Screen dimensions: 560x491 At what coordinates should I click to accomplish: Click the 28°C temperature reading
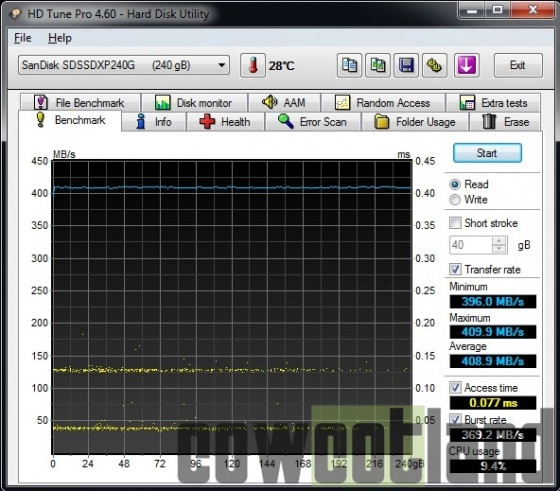282,66
